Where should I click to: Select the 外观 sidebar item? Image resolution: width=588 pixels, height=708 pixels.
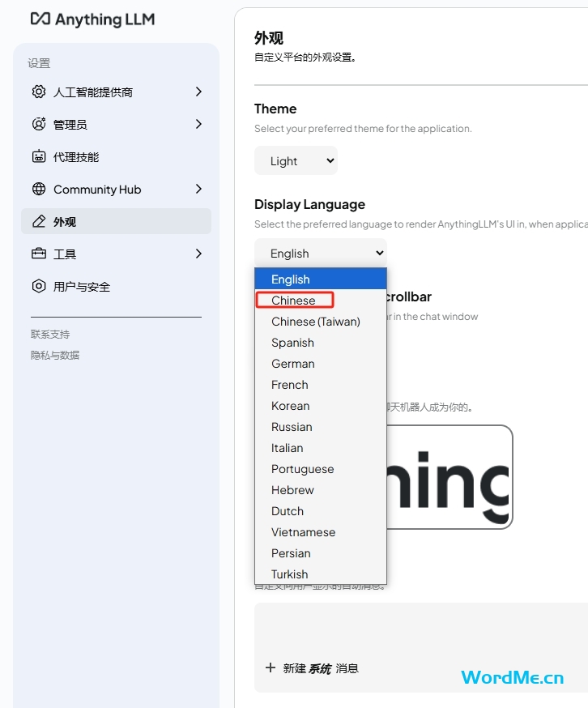116,221
